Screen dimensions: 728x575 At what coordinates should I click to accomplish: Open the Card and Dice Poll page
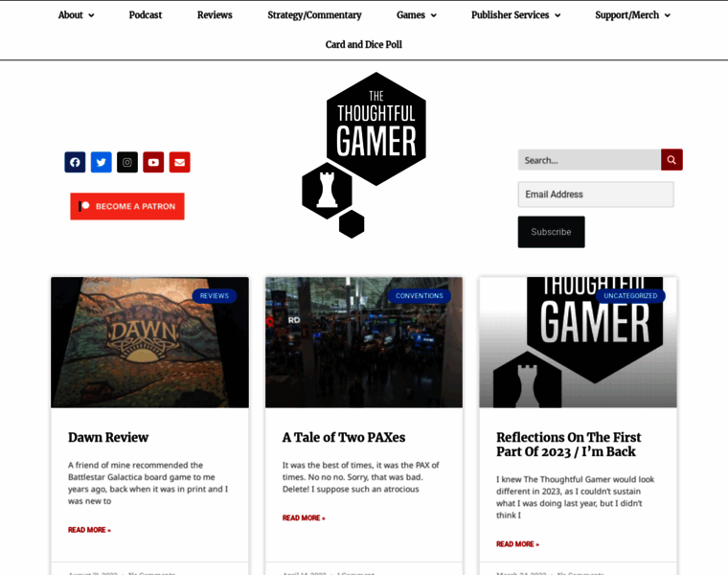tap(364, 45)
